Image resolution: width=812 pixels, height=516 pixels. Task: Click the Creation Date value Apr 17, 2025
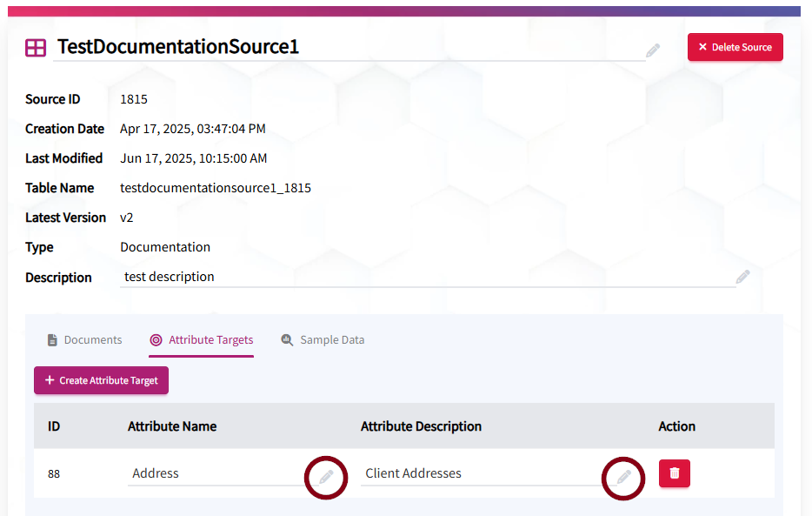(x=193, y=129)
